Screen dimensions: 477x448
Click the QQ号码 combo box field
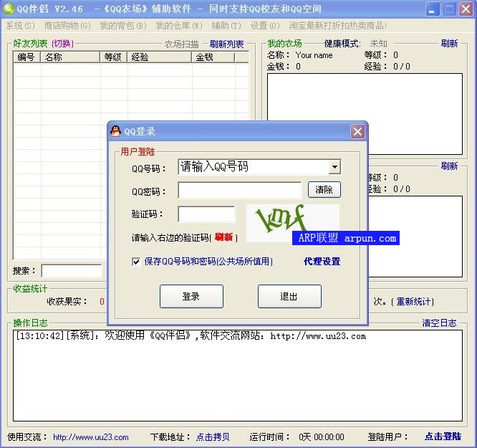(259, 167)
